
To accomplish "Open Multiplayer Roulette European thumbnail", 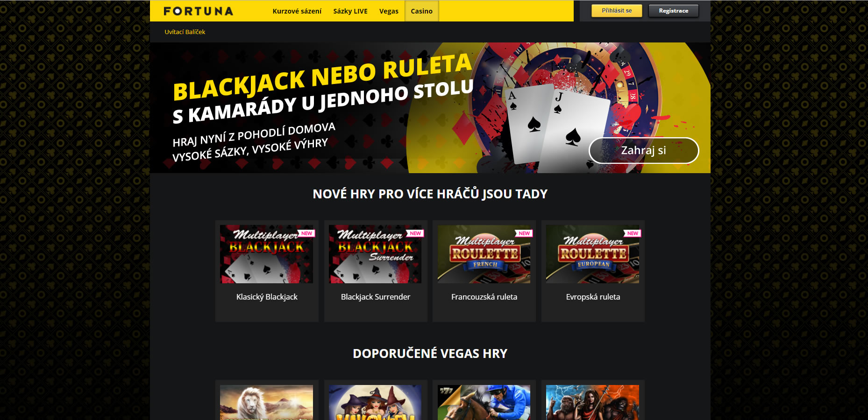I will (x=592, y=254).
